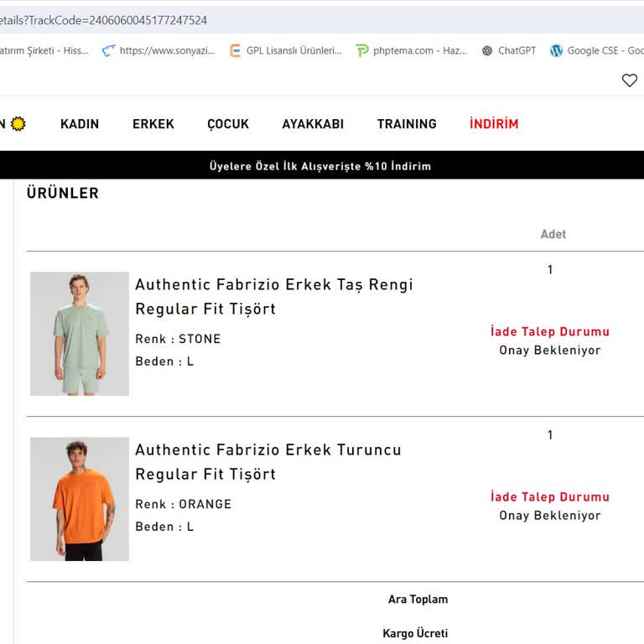Open the Yatırım Şirketi bookmark
Viewport: 644px width, 644px height.
[x=44, y=50]
